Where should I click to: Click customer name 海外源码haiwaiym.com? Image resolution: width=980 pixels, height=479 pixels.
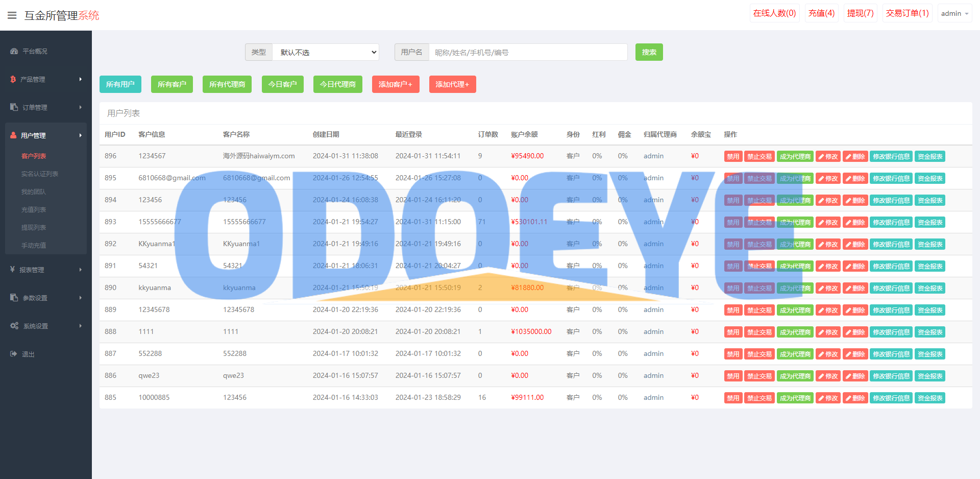click(259, 156)
